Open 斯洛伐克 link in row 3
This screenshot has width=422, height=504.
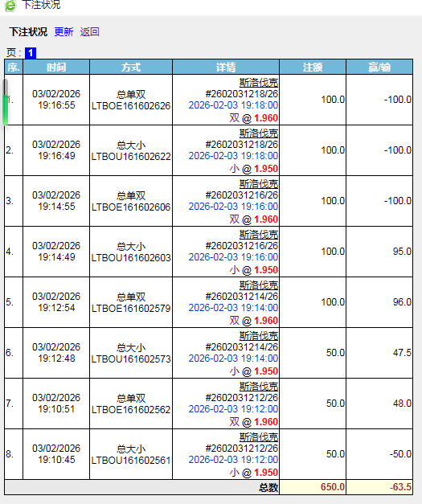pos(259,184)
